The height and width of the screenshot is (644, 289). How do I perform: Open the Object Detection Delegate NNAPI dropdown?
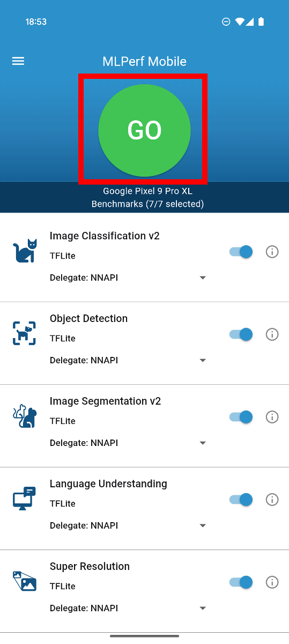pyautogui.click(x=128, y=361)
